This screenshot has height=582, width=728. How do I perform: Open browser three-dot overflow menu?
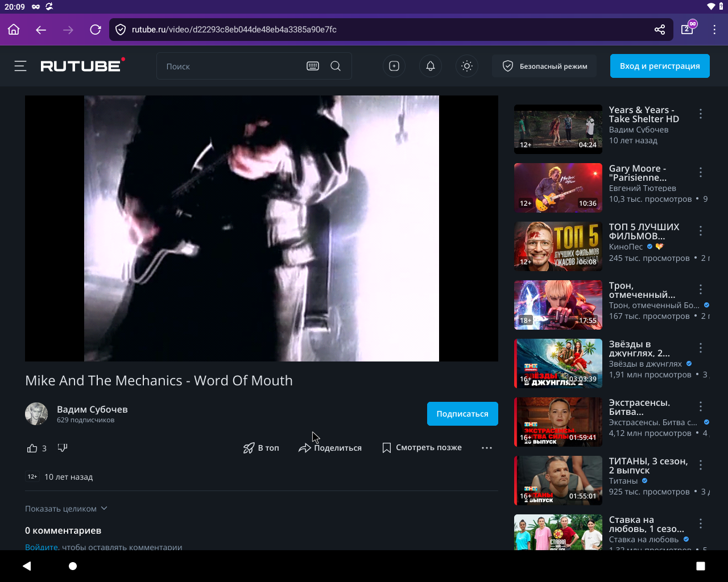tap(714, 30)
